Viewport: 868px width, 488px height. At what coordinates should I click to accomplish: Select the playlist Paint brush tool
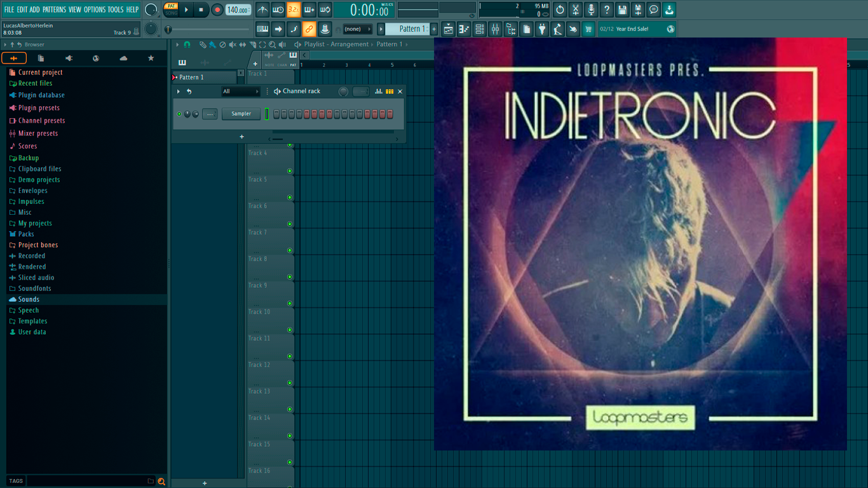click(x=212, y=44)
